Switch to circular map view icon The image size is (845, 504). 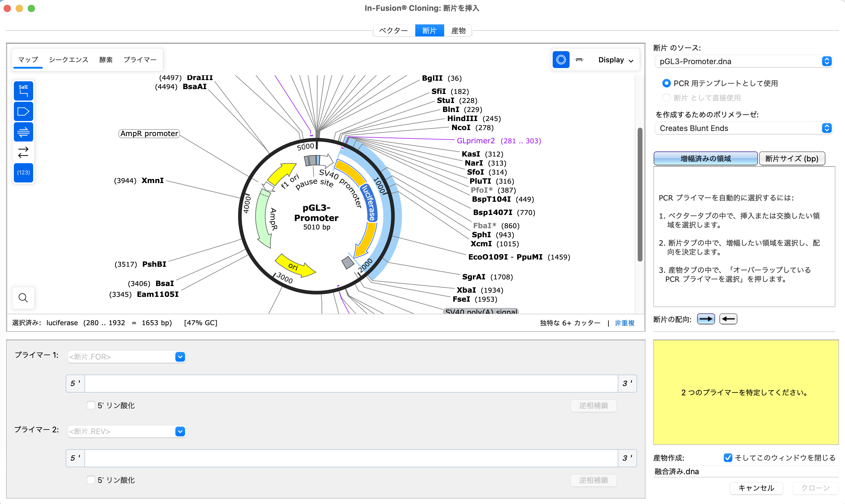pyautogui.click(x=561, y=59)
